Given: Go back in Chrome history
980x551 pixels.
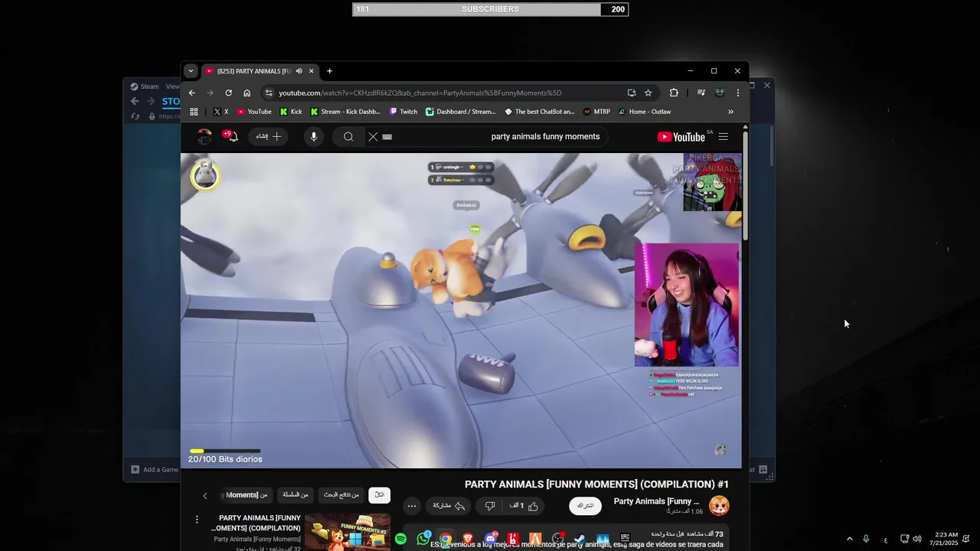Looking at the screenshot, I should (192, 93).
